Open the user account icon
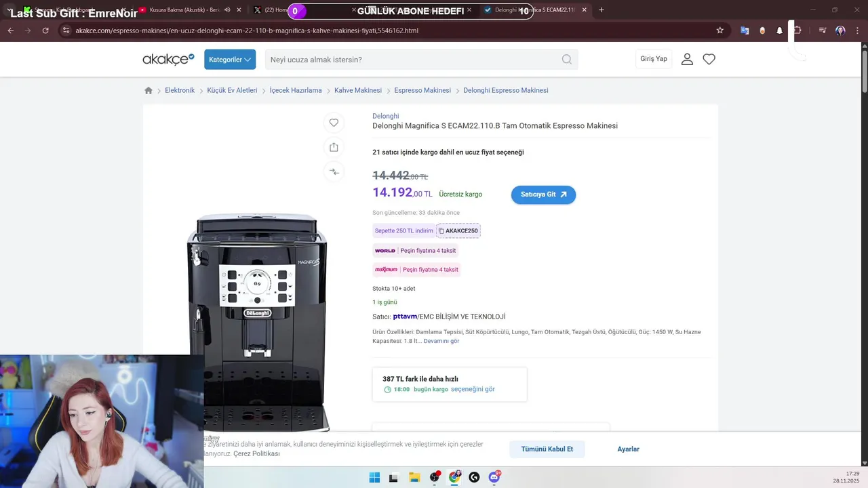Screen dimensions: 868x488 click(687, 60)
